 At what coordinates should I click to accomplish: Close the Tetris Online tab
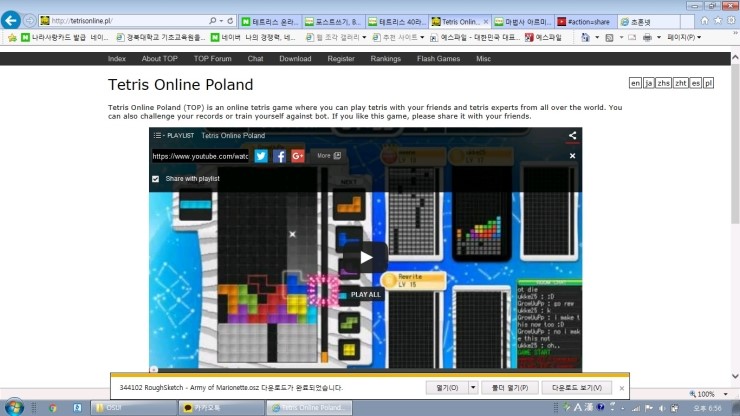486,22
